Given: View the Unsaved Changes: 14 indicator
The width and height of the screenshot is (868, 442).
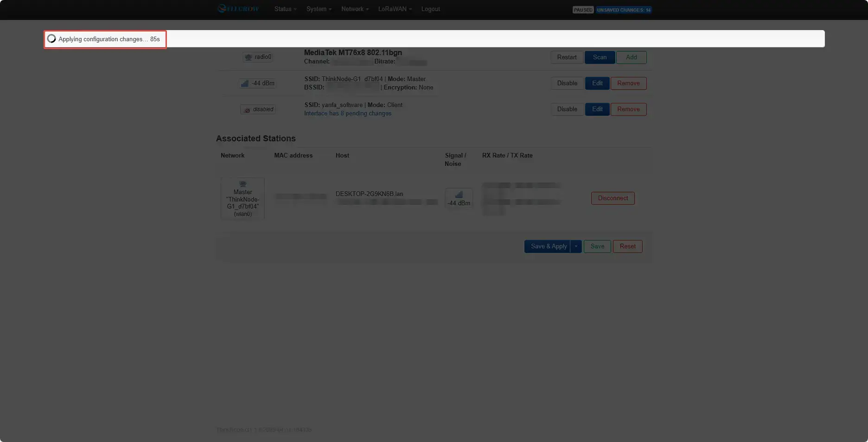Looking at the screenshot, I should click(x=624, y=10).
